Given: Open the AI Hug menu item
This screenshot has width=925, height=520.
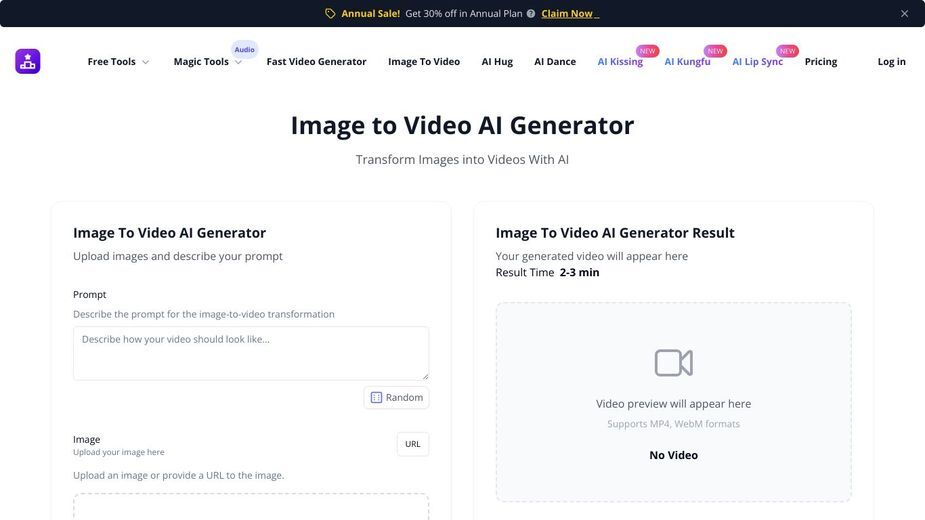Looking at the screenshot, I should click(497, 61).
